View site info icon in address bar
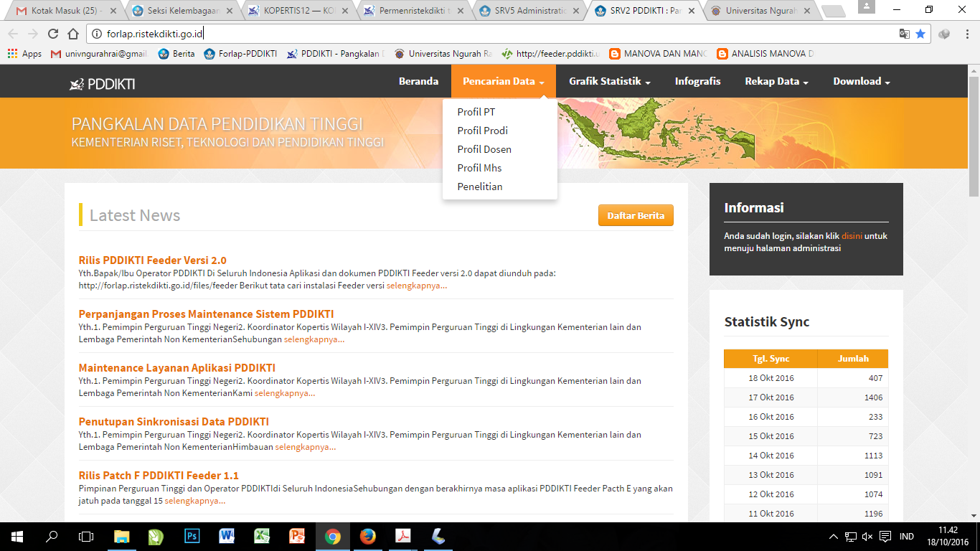980x551 pixels. pos(97,34)
